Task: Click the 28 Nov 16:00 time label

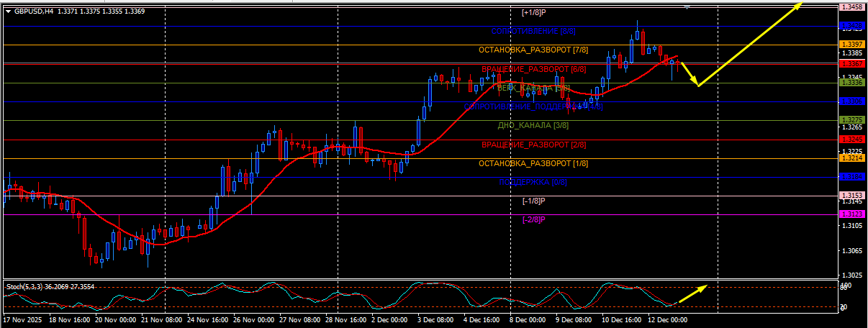Action: click(x=346, y=319)
